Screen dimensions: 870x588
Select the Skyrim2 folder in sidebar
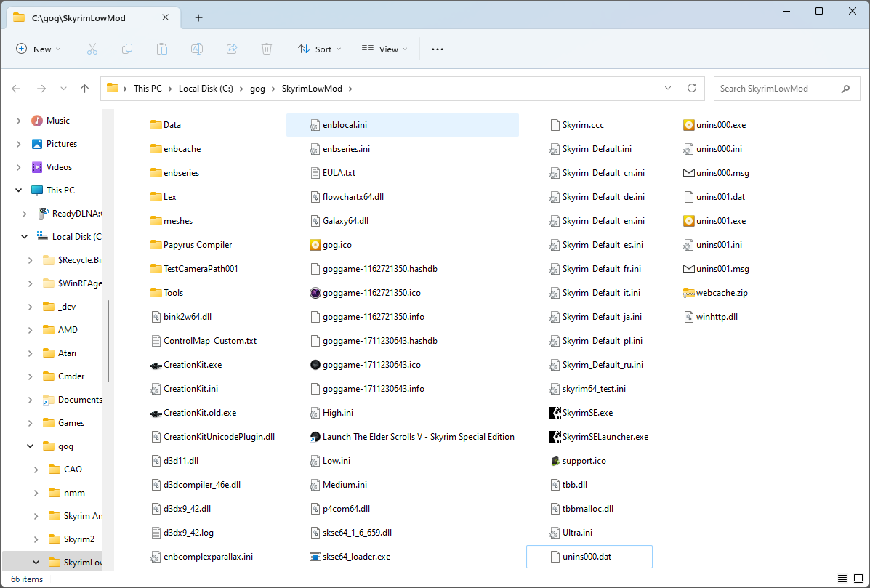(x=78, y=539)
